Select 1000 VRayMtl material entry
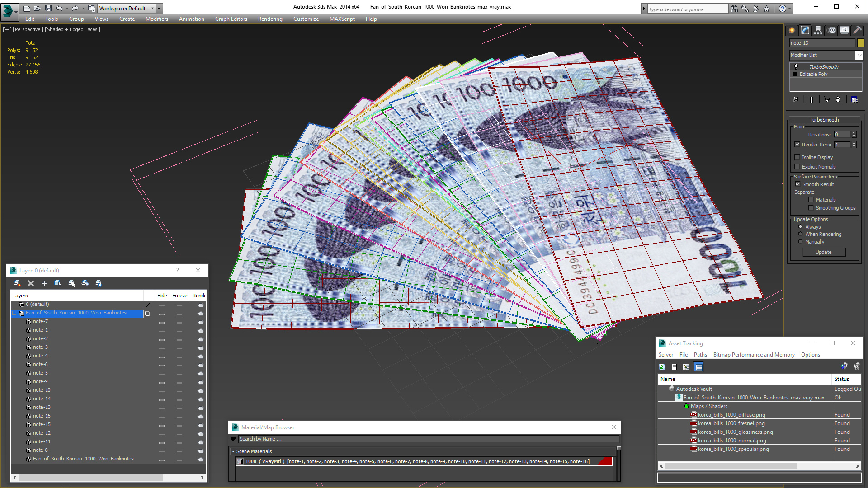This screenshot has height=488, width=868. 424,461
